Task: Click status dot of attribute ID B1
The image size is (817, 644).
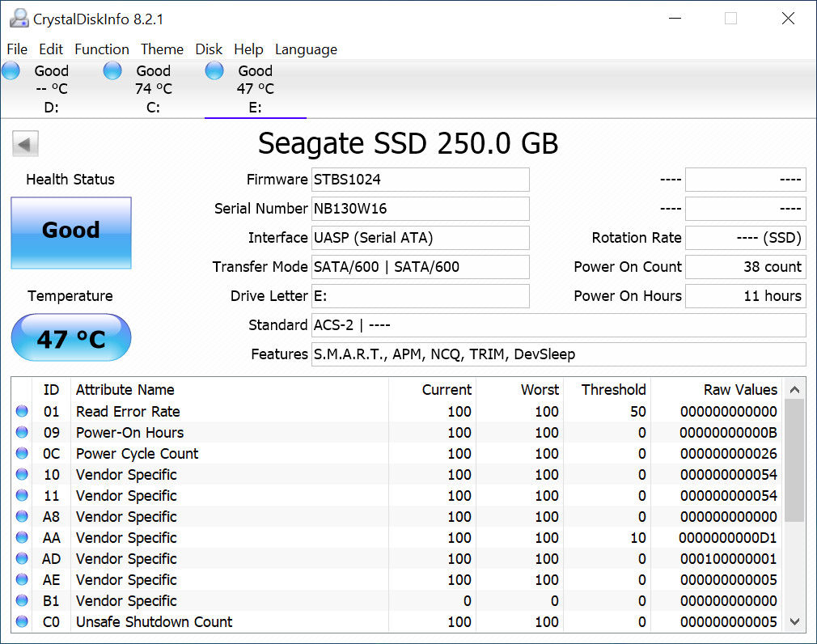Action: pos(22,600)
